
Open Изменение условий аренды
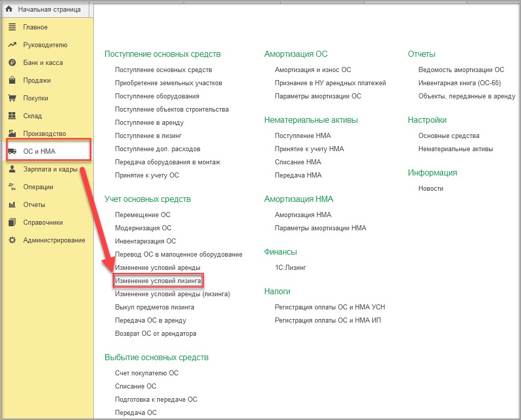[157, 267]
